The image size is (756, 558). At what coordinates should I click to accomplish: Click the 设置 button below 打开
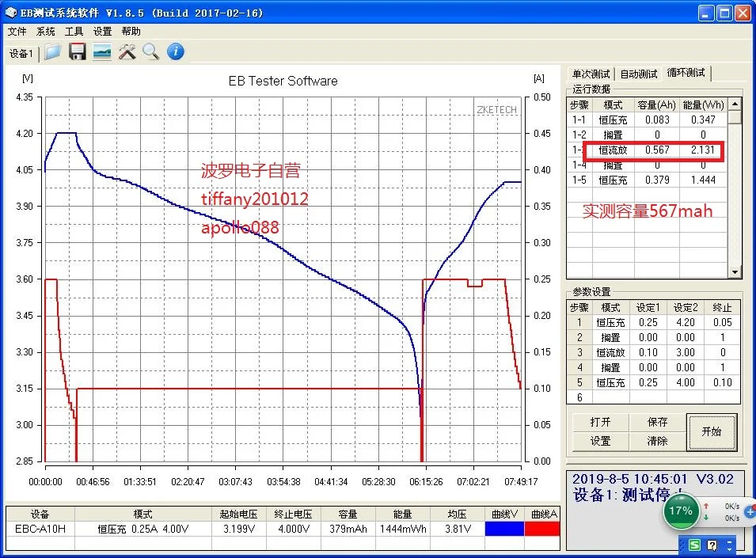(x=600, y=441)
